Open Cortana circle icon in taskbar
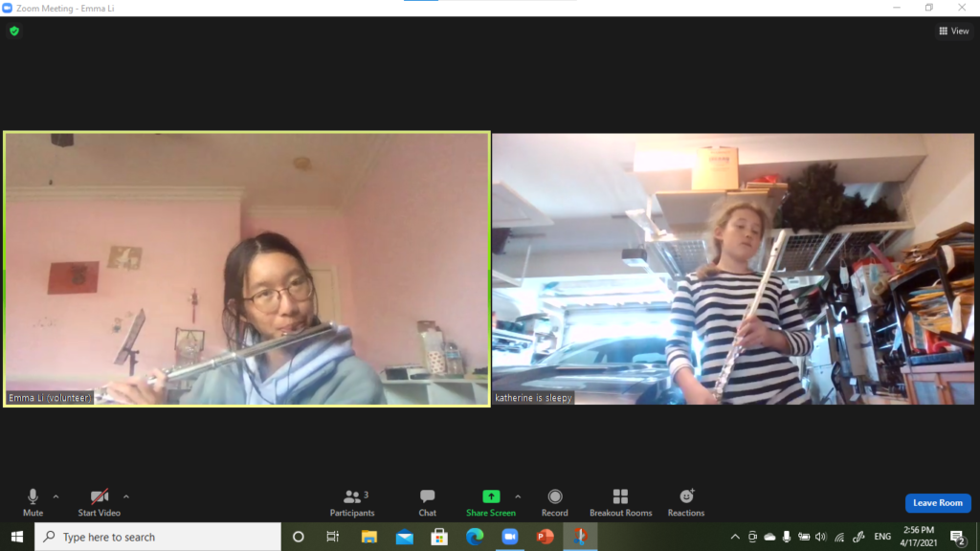The width and height of the screenshot is (980, 551). 299,537
